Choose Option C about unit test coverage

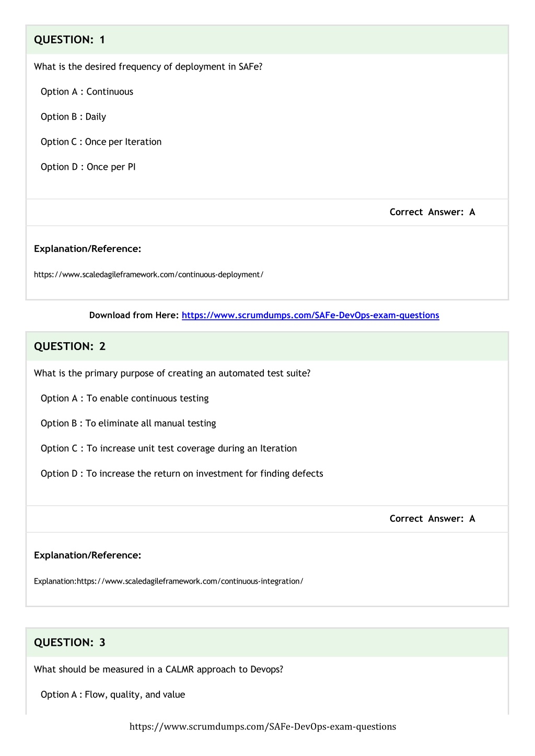pyautogui.click(x=169, y=449)
